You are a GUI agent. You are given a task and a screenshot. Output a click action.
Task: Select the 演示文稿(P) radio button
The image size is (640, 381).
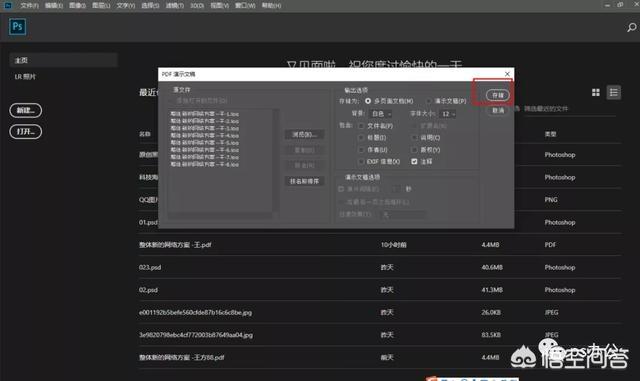point(429,101)
